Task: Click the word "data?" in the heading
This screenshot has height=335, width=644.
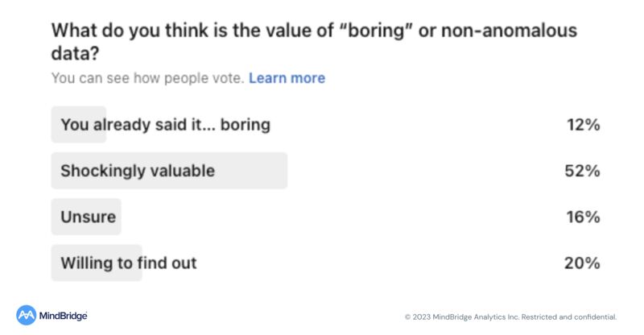Action: coord(75,53)
